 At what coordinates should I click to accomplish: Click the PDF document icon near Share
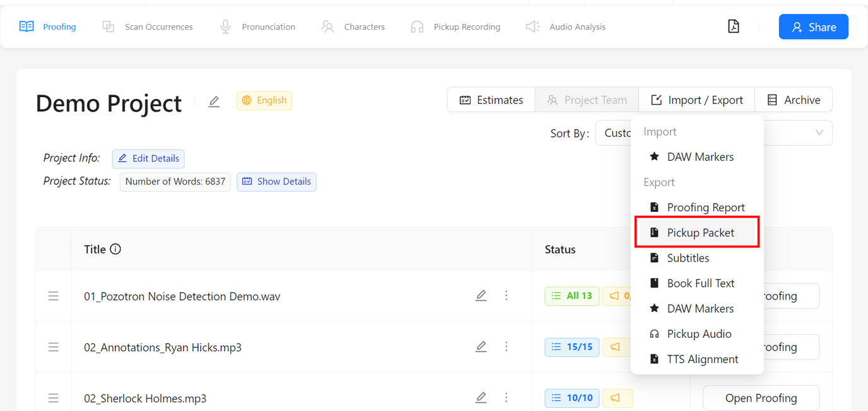(733, 26)
